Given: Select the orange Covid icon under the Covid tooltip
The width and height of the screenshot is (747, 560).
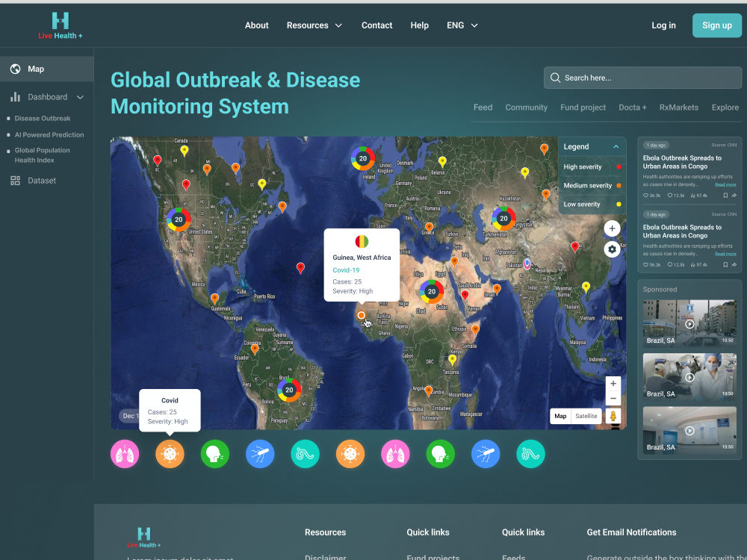Looking at the screenshot, I should pyautogui.click(x=170, y=454).
